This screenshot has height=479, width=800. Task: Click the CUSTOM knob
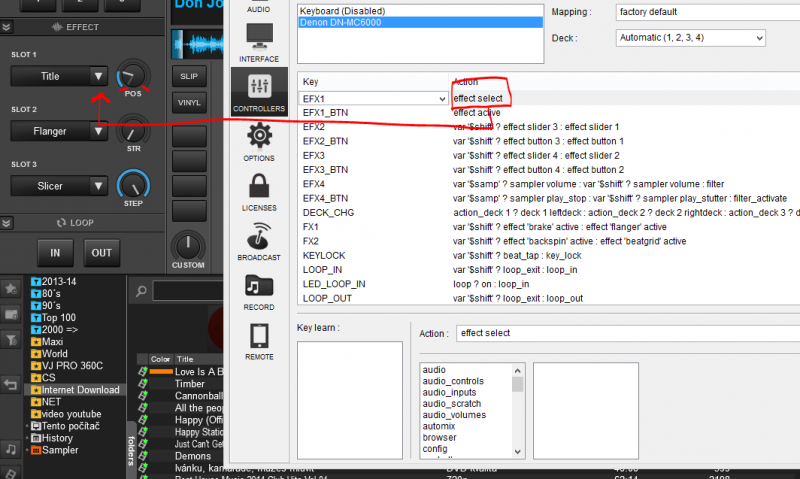point(188,246)
